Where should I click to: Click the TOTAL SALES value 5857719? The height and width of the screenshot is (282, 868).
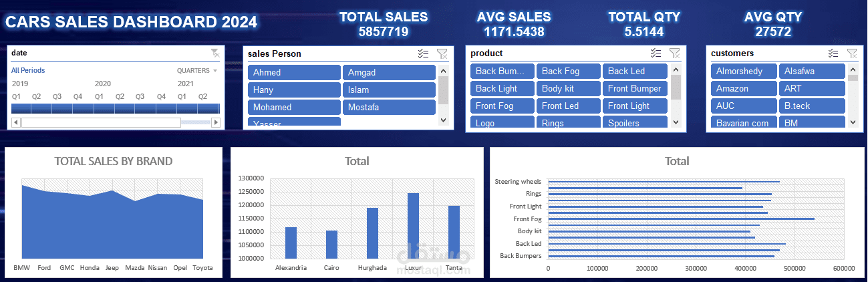click(x=383, y=31)
